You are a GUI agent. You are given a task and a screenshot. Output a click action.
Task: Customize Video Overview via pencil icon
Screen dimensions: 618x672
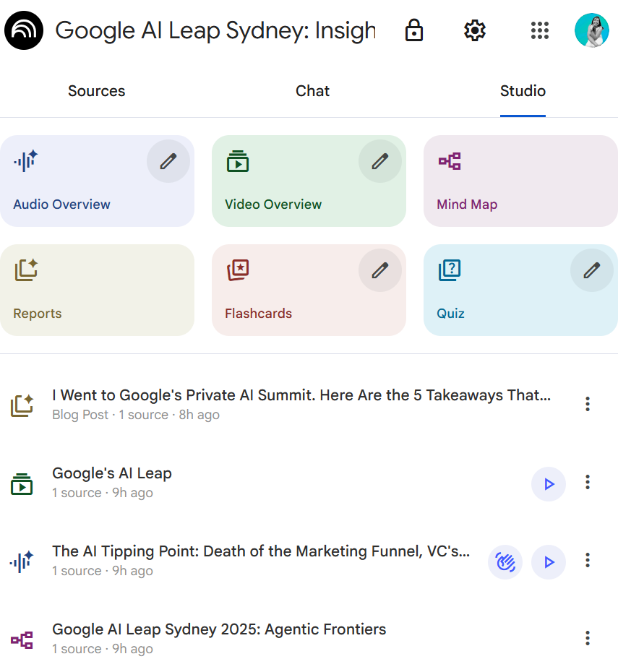pyautogui.click(x=380, y=161)
